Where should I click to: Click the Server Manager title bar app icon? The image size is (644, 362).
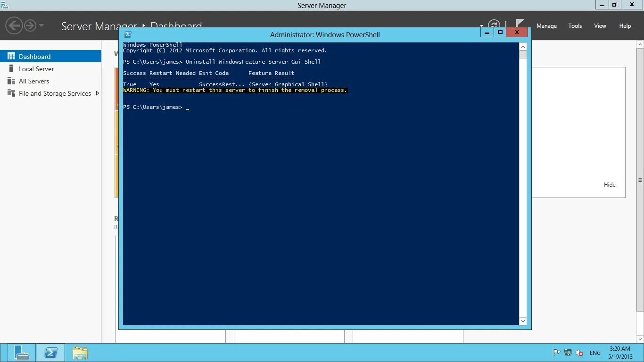pyautogui.click(x=5, y=5)
